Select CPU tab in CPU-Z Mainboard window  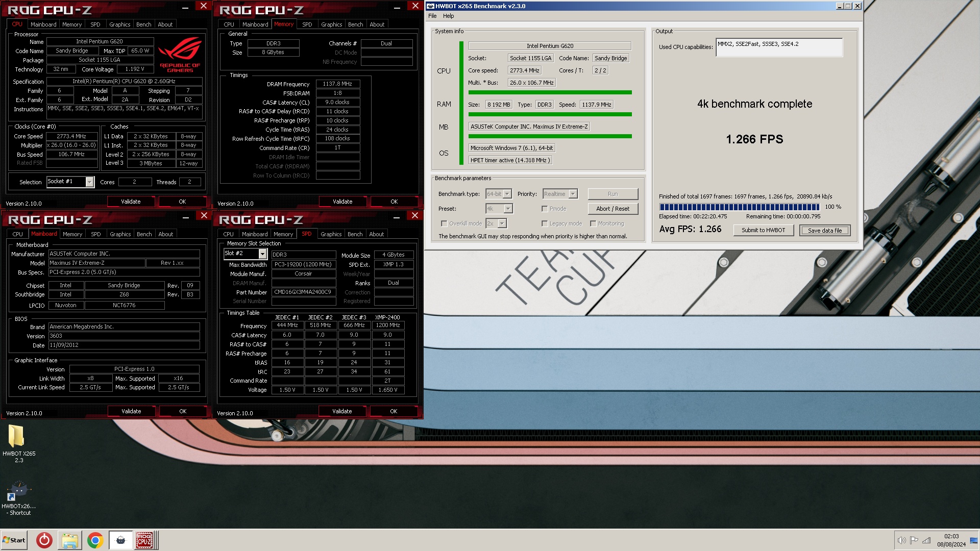pos(17,234)
